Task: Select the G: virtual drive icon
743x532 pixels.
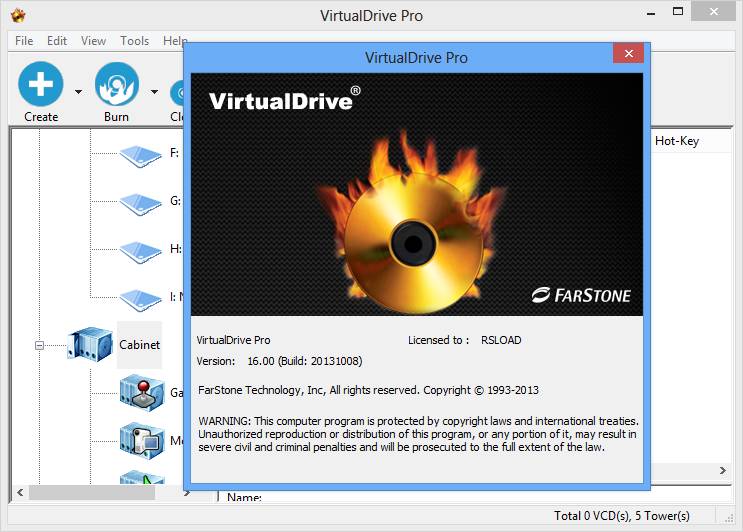Action: coord(140,204)
